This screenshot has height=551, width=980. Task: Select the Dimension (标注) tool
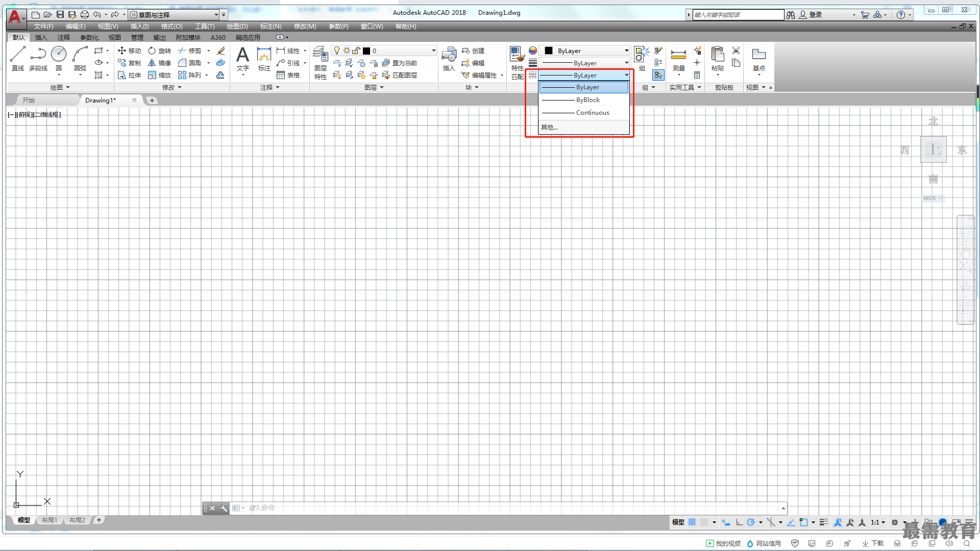point(264,58)
